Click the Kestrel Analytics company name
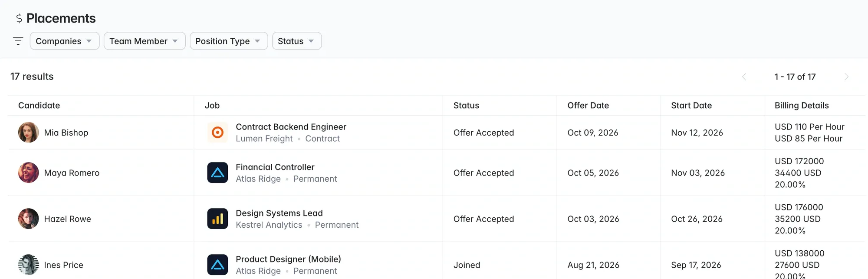 click(269, 225)
